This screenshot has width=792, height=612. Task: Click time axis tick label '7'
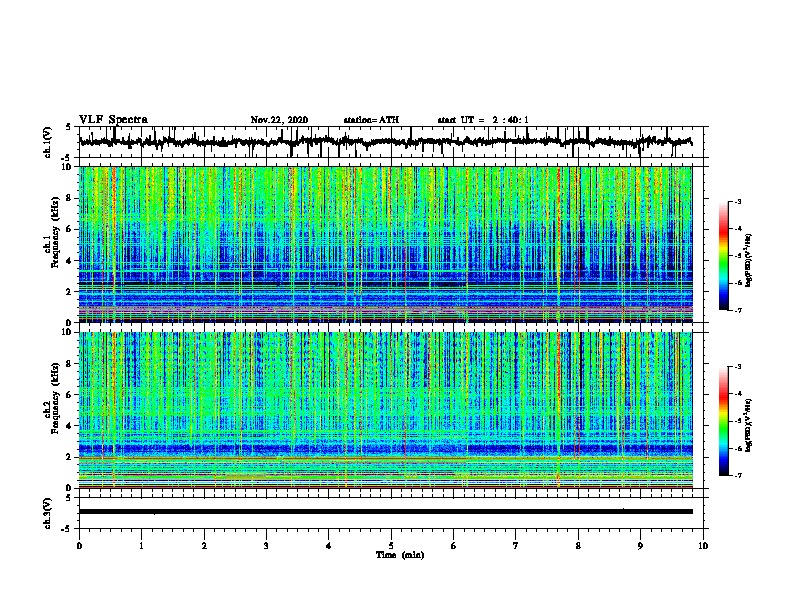click(x=516, y=546)
